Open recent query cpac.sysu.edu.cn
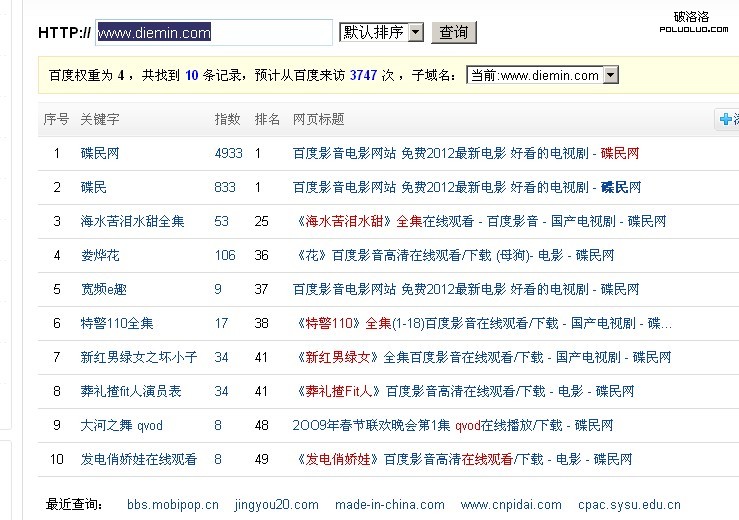 pos(629,505)
